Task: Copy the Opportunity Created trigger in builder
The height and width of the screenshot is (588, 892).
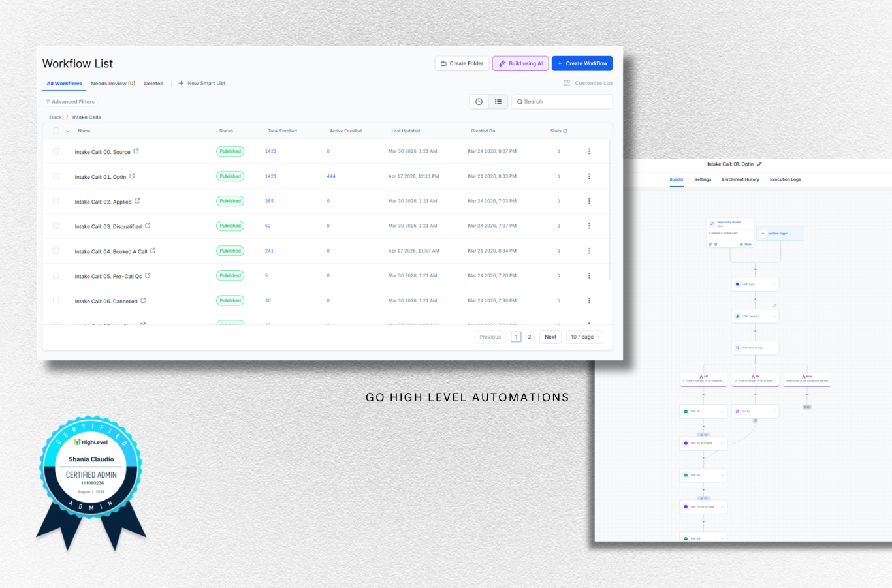Action: click(x=710, y=245)
